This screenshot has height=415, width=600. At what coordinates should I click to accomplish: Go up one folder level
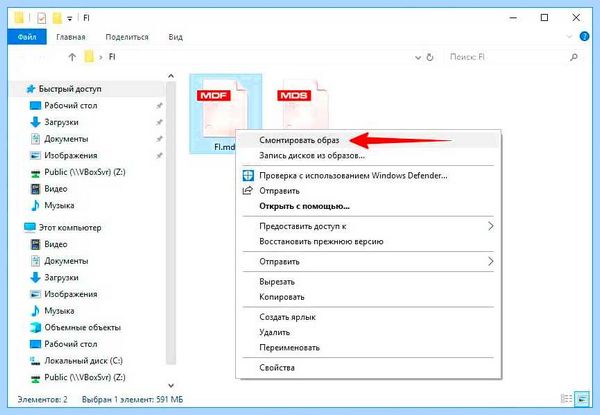pos(72,57)
